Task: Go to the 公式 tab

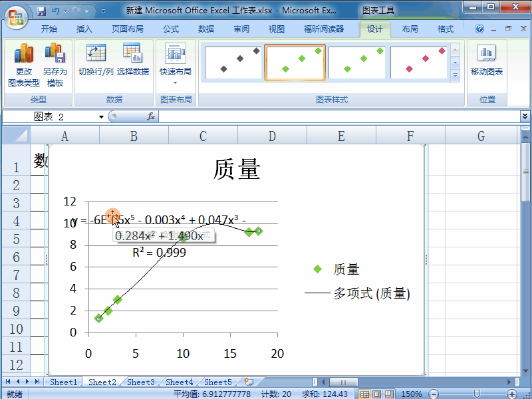Action: 171,29
